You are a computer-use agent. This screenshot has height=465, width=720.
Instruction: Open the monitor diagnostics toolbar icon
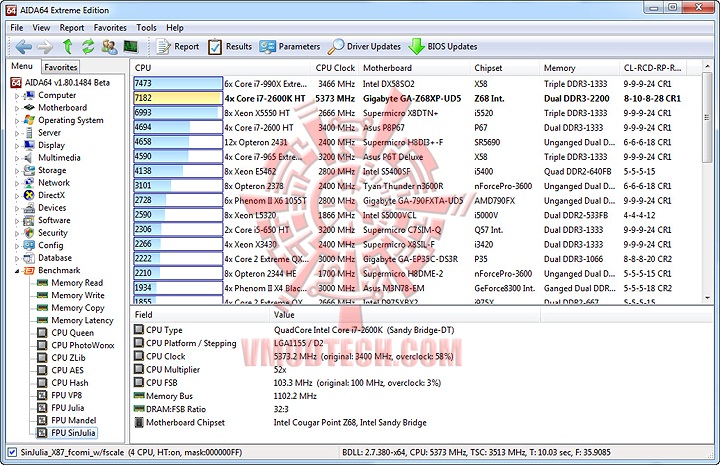[131, 46]
